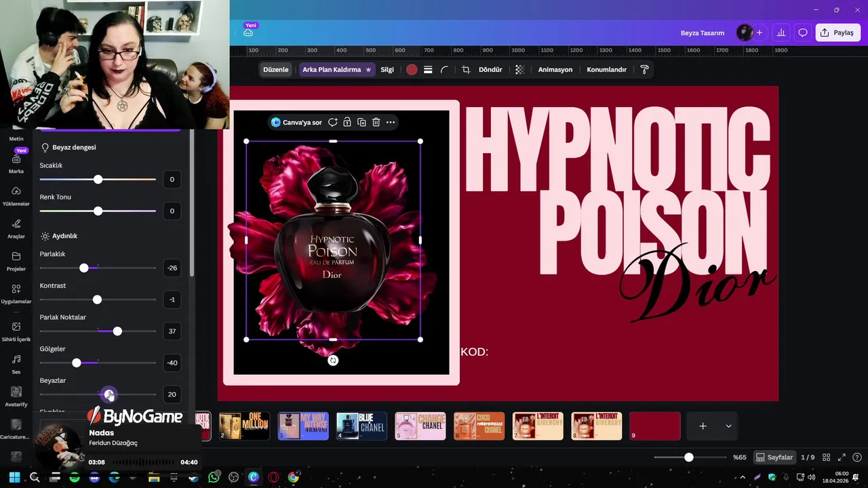Screen dimensions: 868x488
Task: Click the duplicate icon on floating toolbar
Action: pos(361,123)
